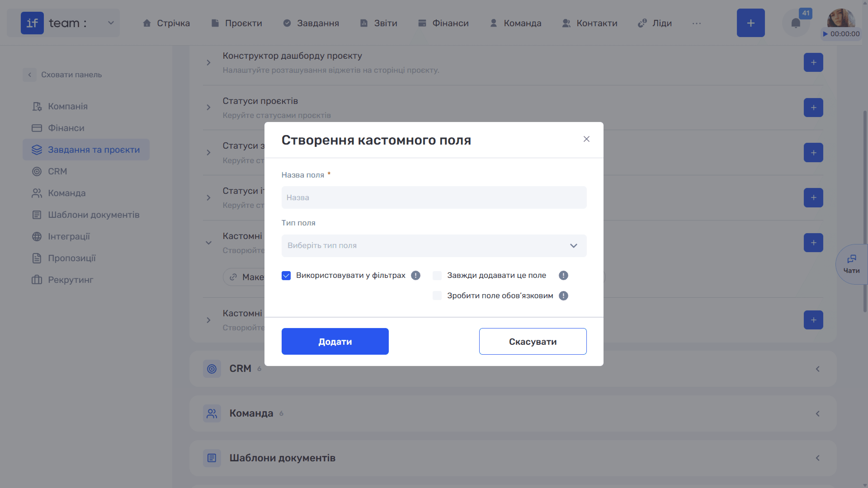Viewport: 868px width, 488px height.
Task: Click Сховати панель to hide sidebar
Action: click(x=62, y=74)
